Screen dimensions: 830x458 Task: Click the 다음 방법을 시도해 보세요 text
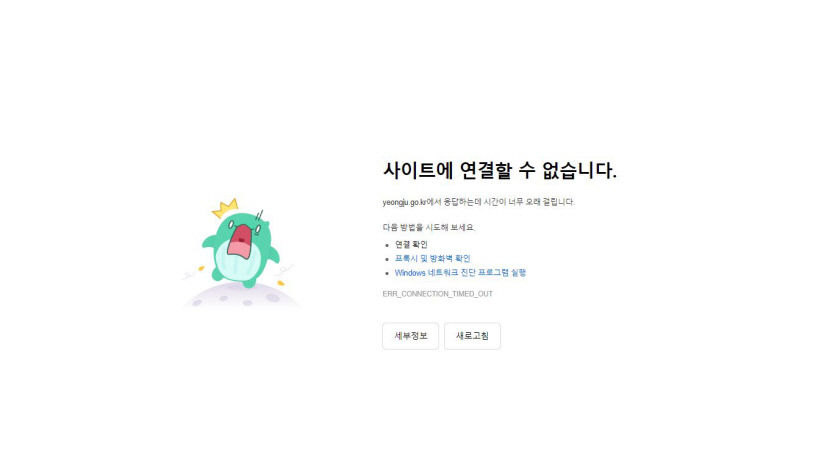428,227
